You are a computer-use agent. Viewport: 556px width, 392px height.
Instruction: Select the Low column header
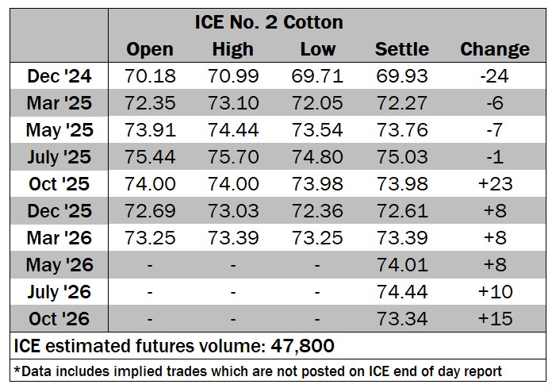point(316,49)
